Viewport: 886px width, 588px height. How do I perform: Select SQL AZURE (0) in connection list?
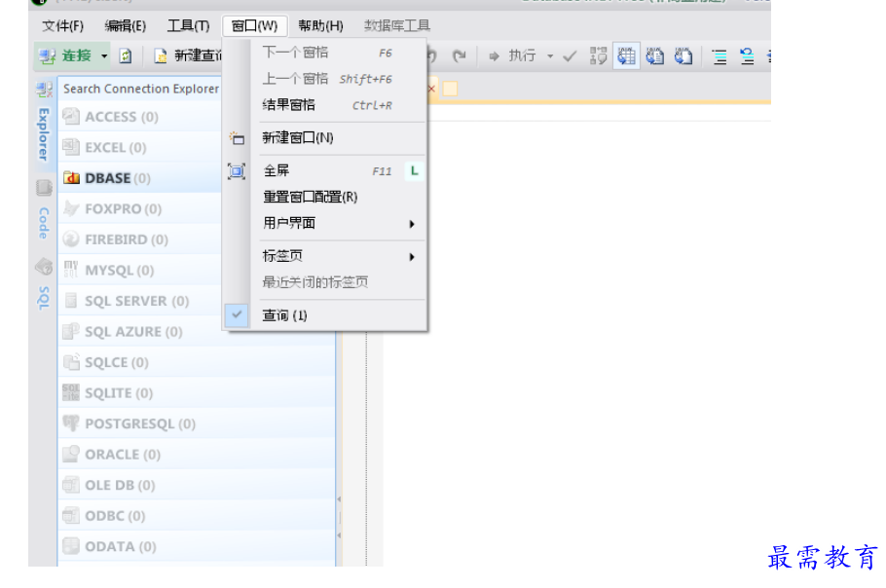(140, 332)
